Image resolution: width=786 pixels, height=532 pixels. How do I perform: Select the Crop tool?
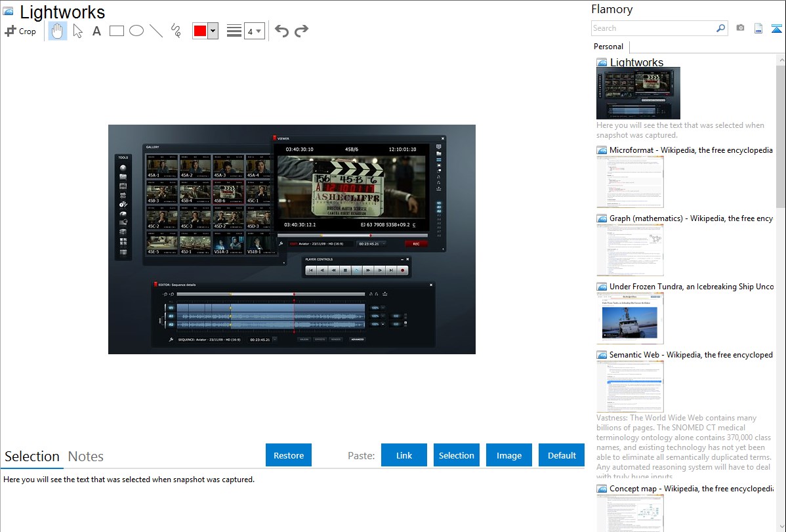(x=20, y=31)
